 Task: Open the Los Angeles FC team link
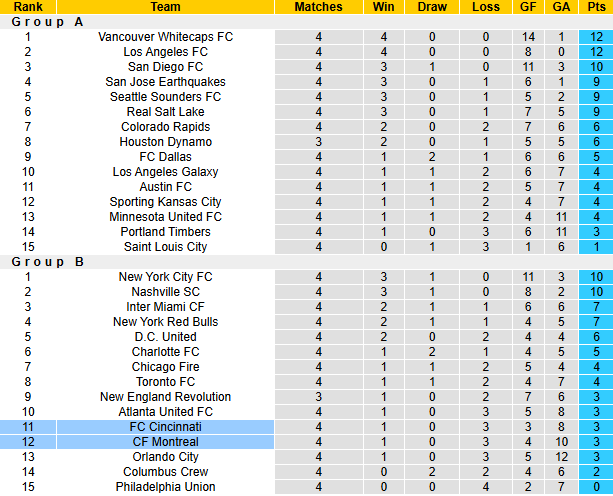165,52
